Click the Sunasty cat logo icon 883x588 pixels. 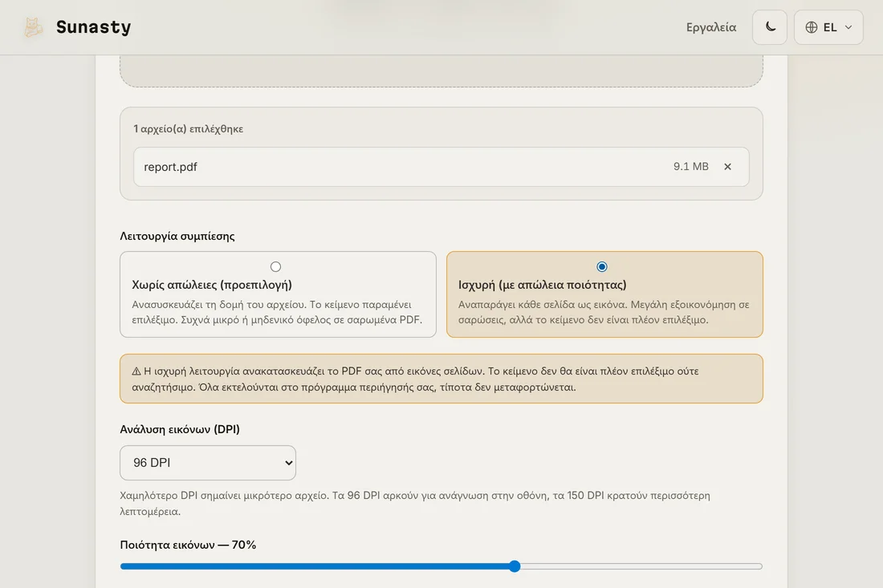pyautogui.click(x=33, y=27)
